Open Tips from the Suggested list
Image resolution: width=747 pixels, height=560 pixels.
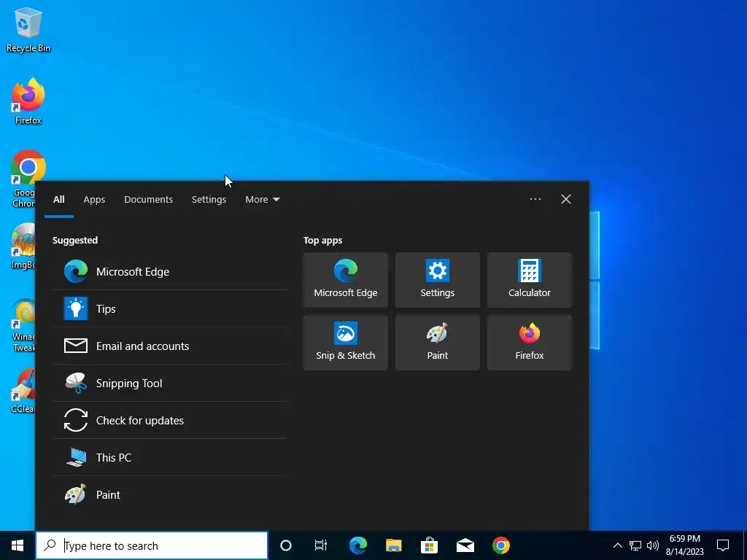coord(169,308)
